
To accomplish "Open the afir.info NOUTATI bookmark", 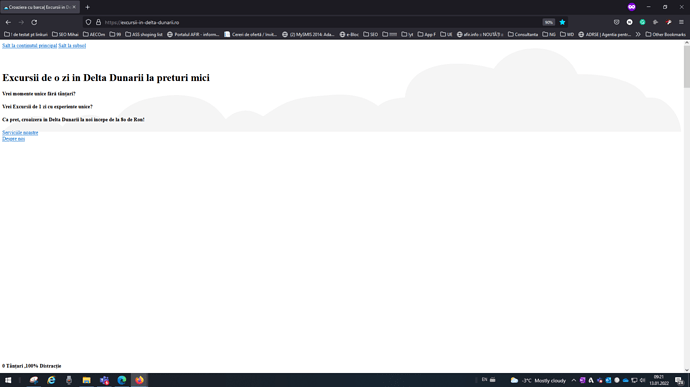I will pyautogui.click(x=480, y=34).
